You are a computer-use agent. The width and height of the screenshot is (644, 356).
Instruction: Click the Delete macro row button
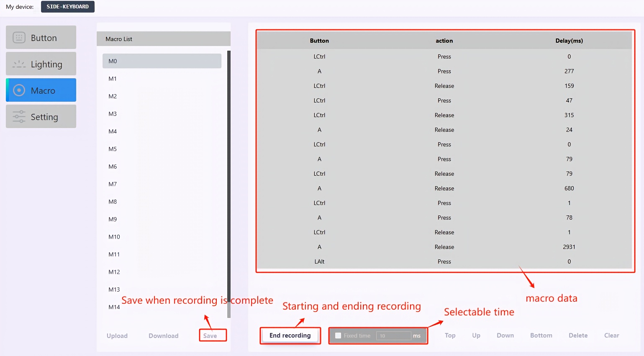[x=578, y=336]
